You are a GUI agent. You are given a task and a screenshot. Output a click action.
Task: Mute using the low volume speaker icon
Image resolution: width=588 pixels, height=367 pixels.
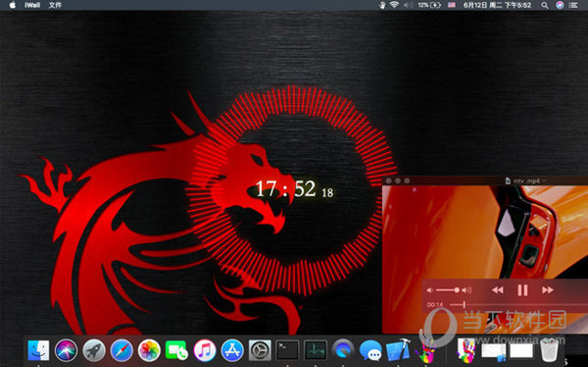[430, 290]
